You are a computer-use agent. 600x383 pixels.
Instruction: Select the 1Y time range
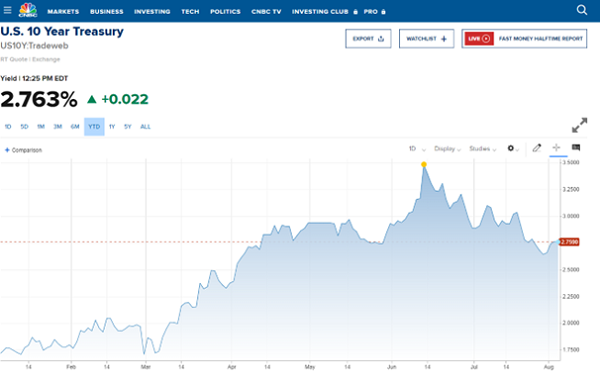[112, 127]
